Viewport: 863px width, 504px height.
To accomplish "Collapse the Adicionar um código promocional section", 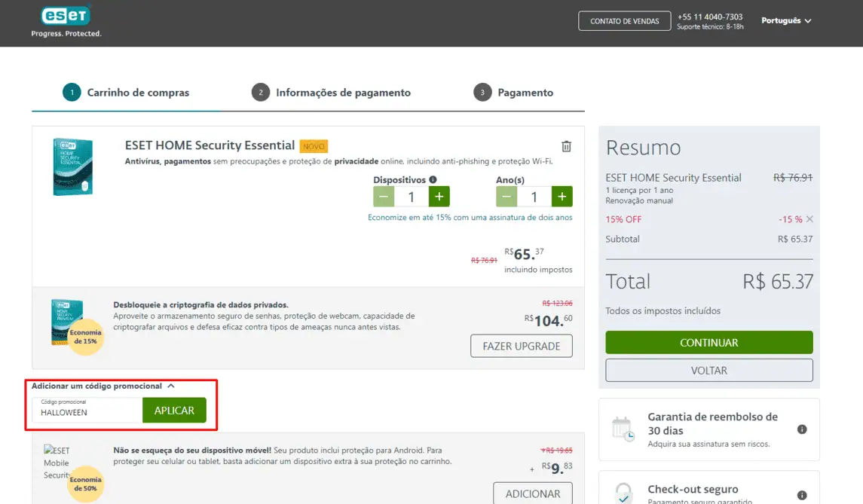I will click(103, 386).
